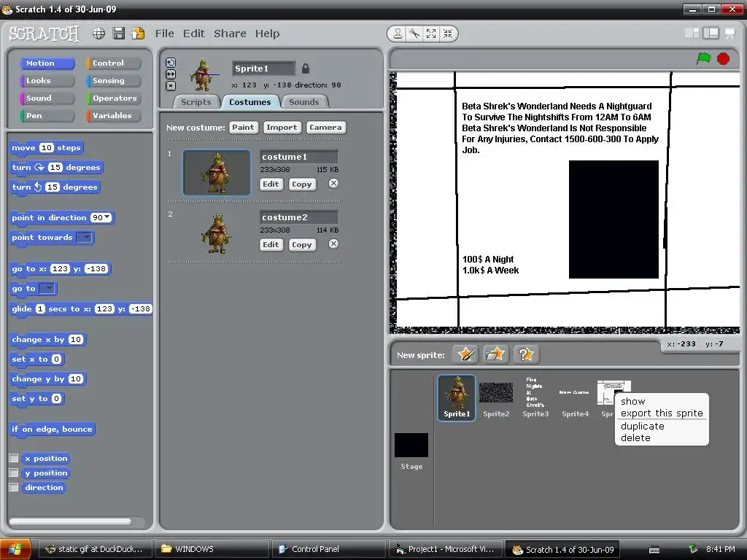Select the Costumes tab
Screen dimensions: 747x560
coord(249,102)
